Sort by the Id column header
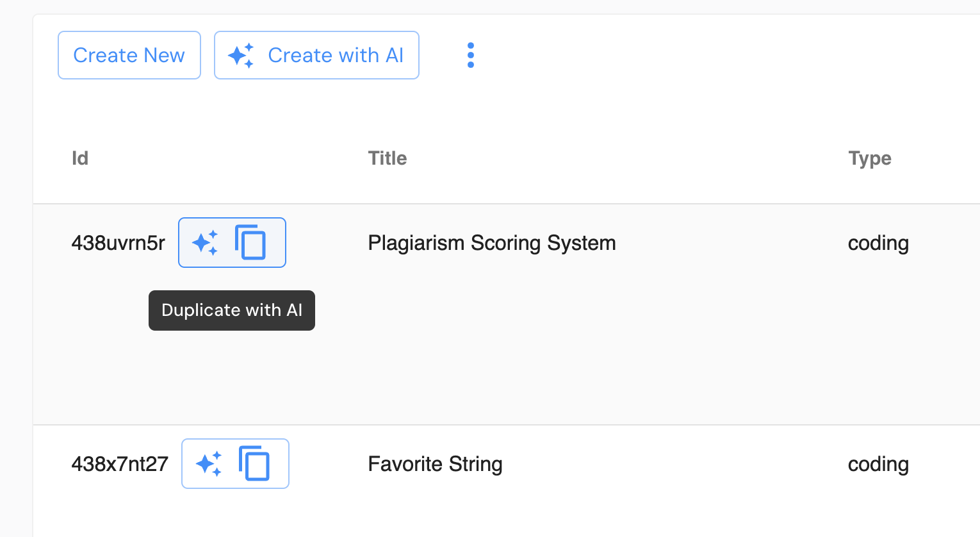Screen dimensions: 980x537 point(80,158)
